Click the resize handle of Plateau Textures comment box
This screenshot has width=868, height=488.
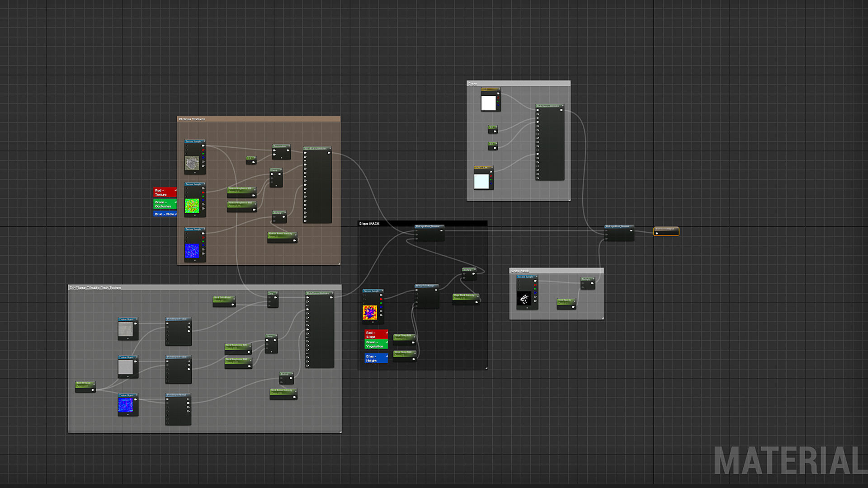[x=339, y=263]
